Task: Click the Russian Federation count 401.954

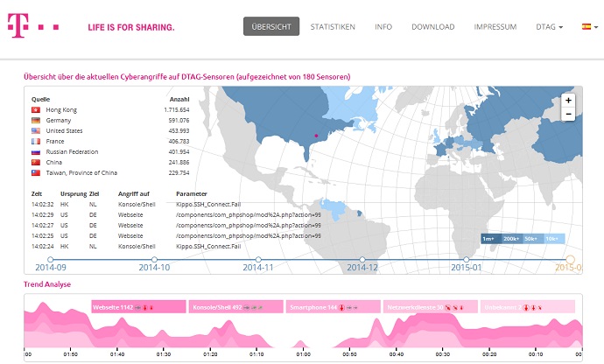Action: [179, 151]
